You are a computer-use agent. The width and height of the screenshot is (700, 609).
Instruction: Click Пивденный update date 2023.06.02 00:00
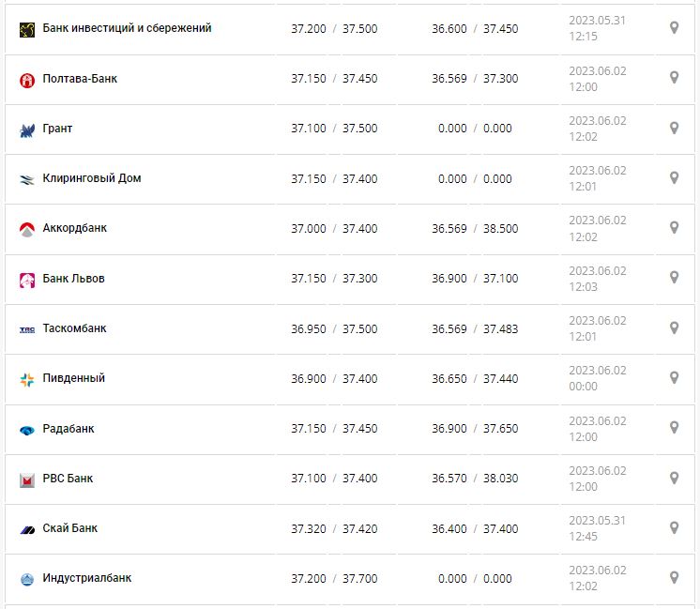pos(597,378)
